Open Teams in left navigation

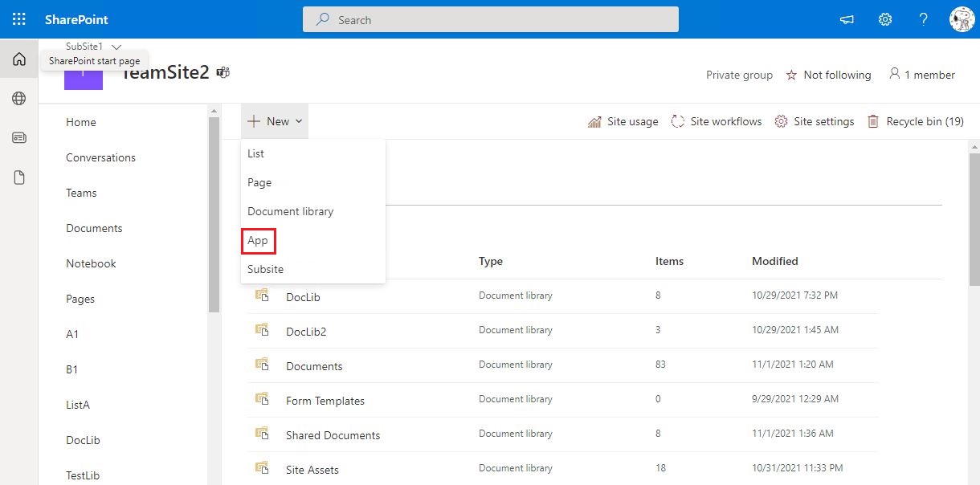(81, 193)
